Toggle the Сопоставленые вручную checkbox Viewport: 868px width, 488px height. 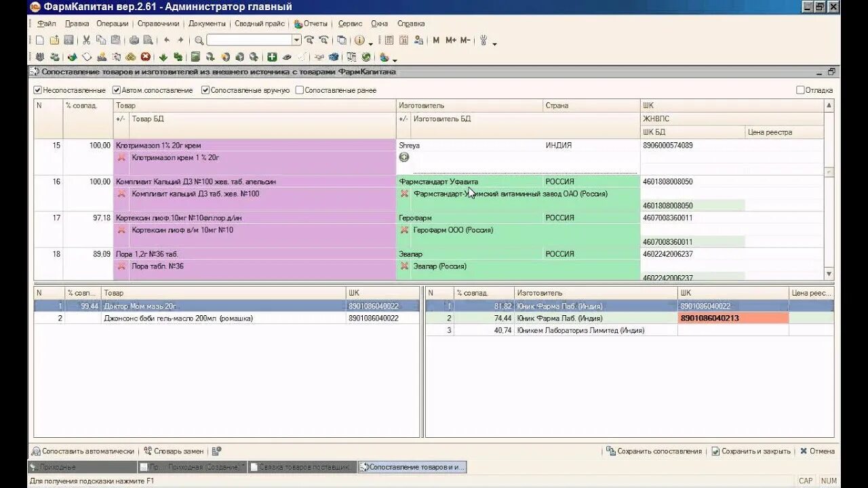pos(205,90)
